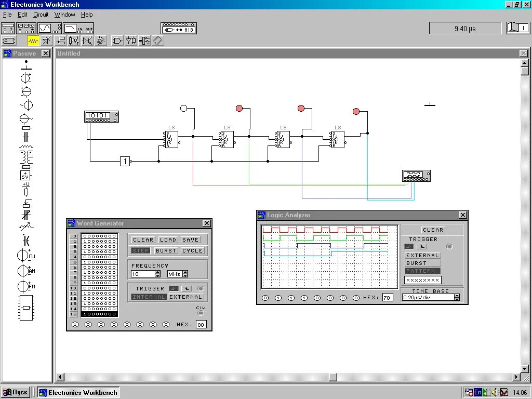Screen dimensions: 532x399
Task: Pick the AM source in Passive panel
Action: (x=26, y=271)
